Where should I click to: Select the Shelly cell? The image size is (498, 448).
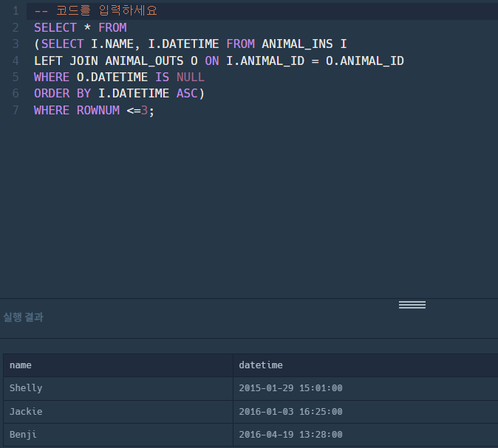[x=118, y=388]
